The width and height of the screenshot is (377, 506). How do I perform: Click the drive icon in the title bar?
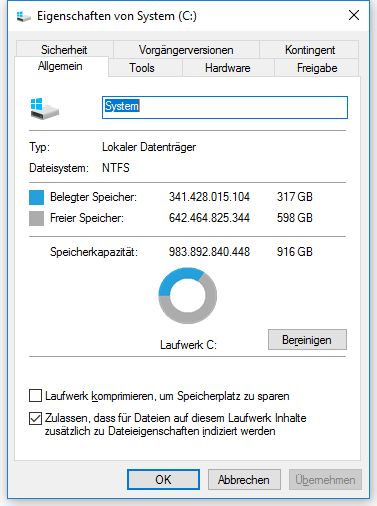pos(24,16)
